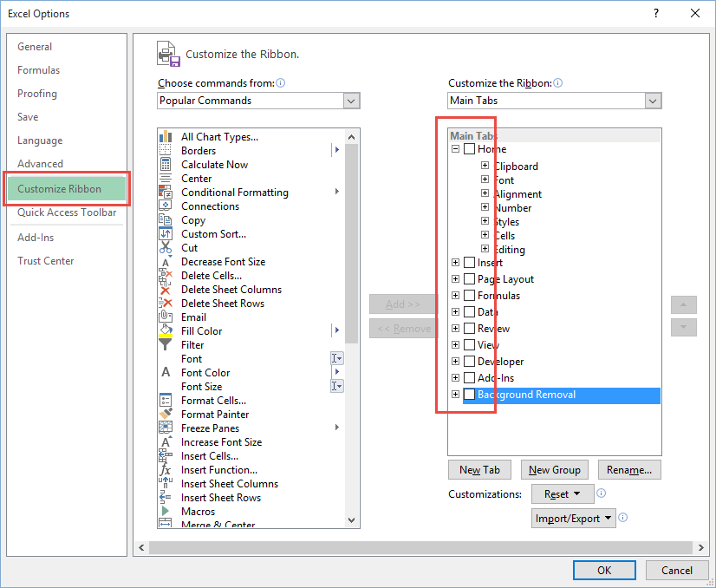The height and width of the screenshot is (588, 716).
Task: Click the Decrease Font Size icon
Action: click(166, 262)
